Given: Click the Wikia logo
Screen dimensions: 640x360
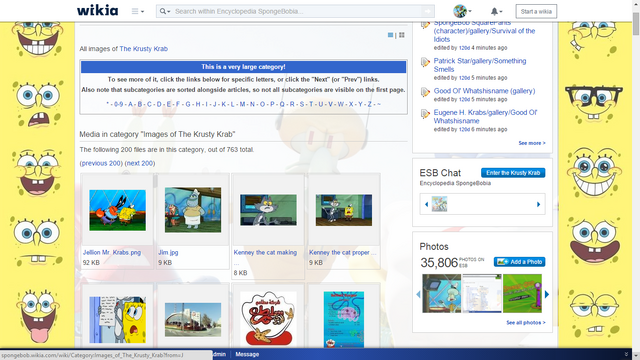Looking at the screenshot, I should pos(98,11).
